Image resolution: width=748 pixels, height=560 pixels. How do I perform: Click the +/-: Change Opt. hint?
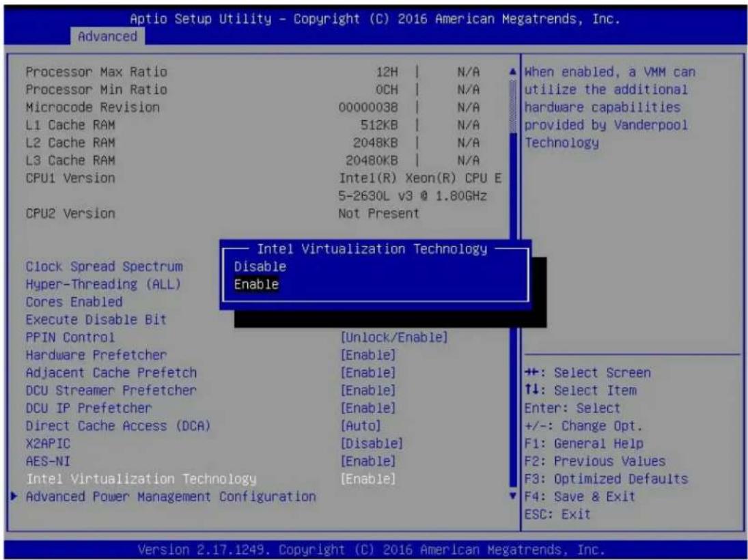584,425
